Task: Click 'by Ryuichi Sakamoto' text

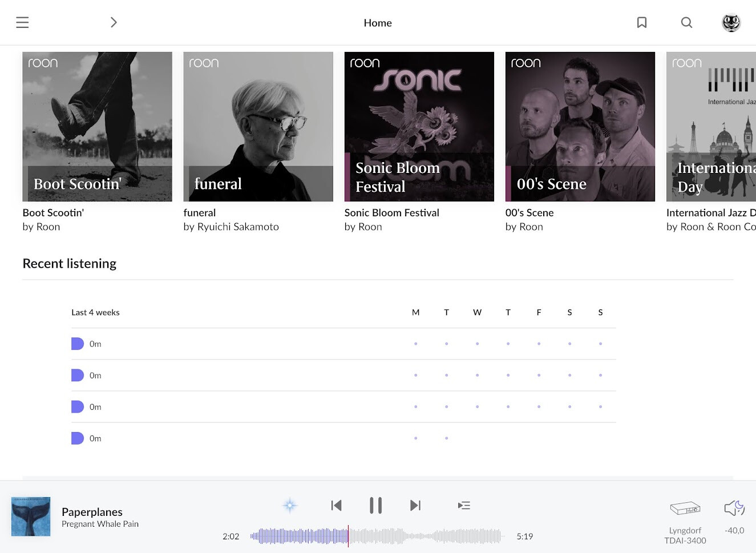Action: tap(231, 227)
